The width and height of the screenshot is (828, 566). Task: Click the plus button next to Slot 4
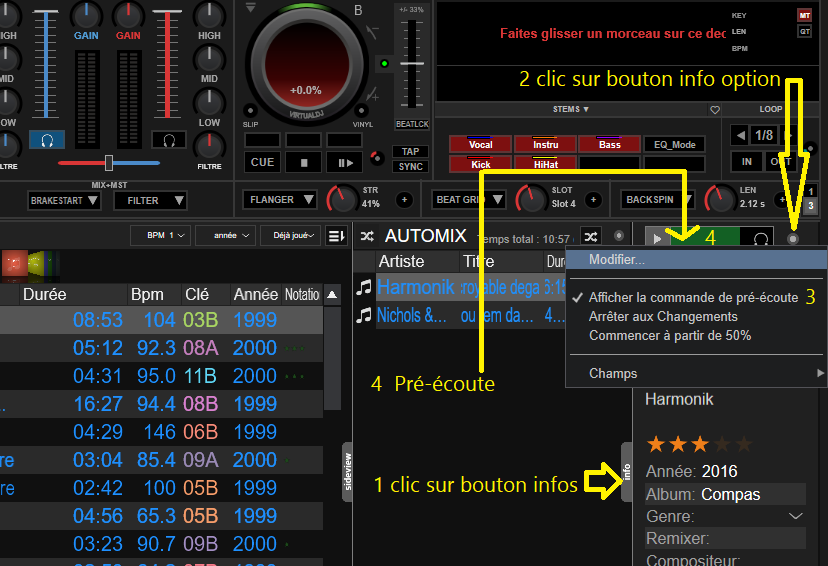(593, 200)
